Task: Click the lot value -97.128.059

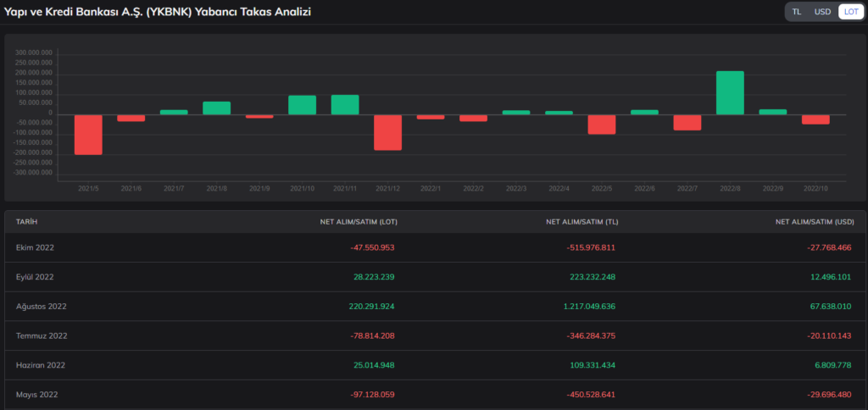Action: (x=373, y=395)
